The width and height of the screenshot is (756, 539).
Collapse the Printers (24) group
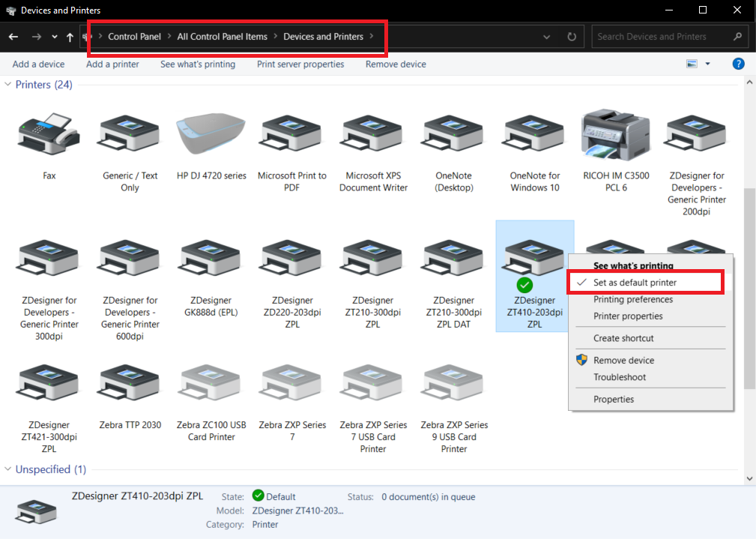(7, 85)
